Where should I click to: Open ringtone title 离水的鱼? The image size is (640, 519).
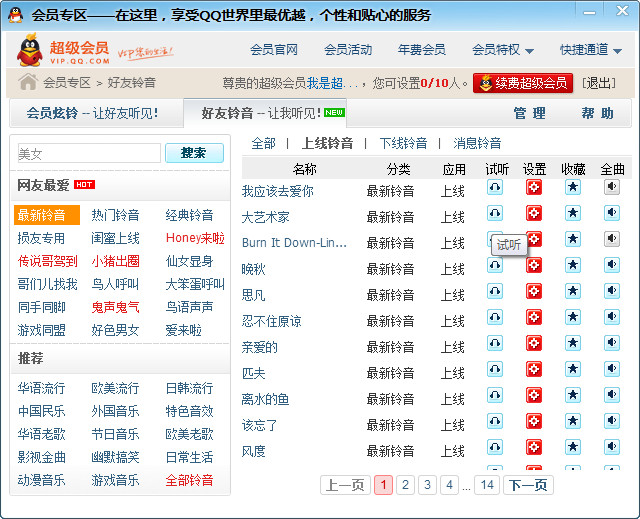click(x=265, y=399)
